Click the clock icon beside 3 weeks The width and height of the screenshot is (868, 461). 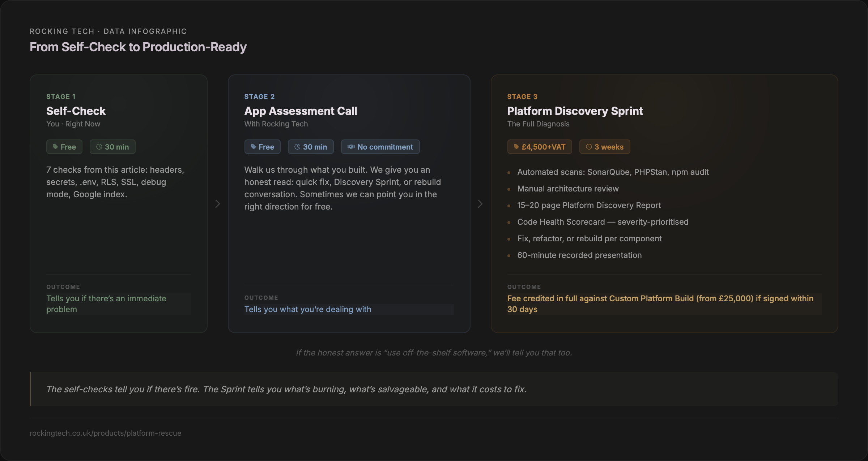point(589,147)
